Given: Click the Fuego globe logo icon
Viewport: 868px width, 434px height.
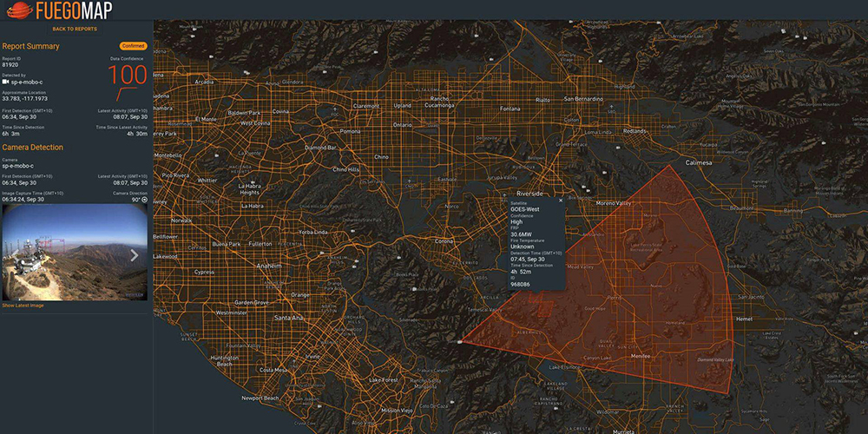Looking at the screenshot, I should pyautogui.click(x=21, y=10).
